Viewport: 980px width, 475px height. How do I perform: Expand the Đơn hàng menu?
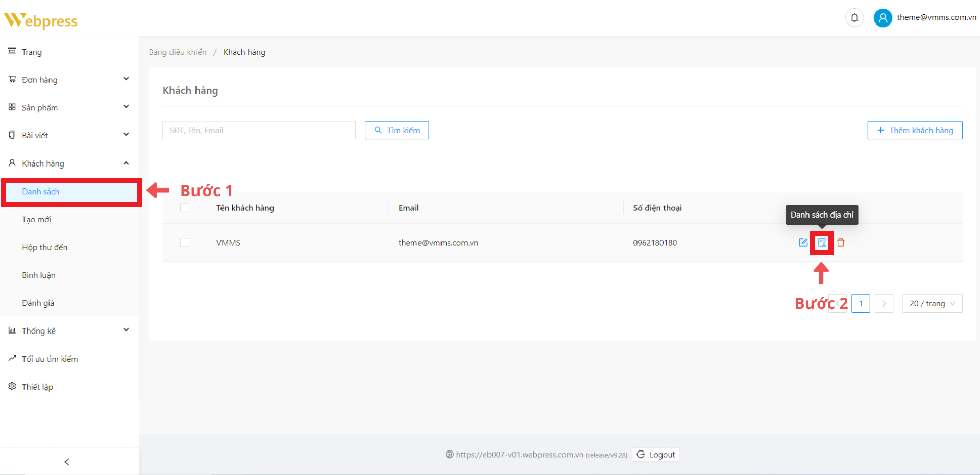pyautogui.click(x=69, y=80)
